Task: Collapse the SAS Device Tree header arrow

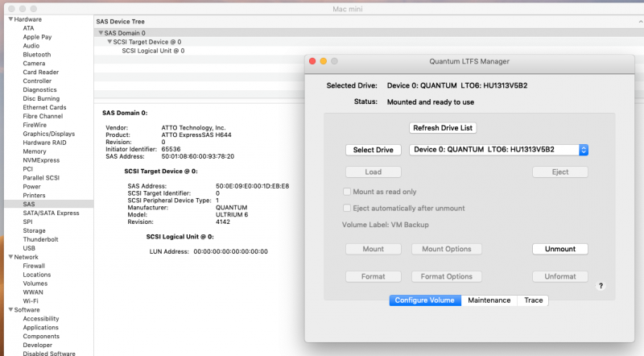Action: pyautogui.click(x=640, y=22)
